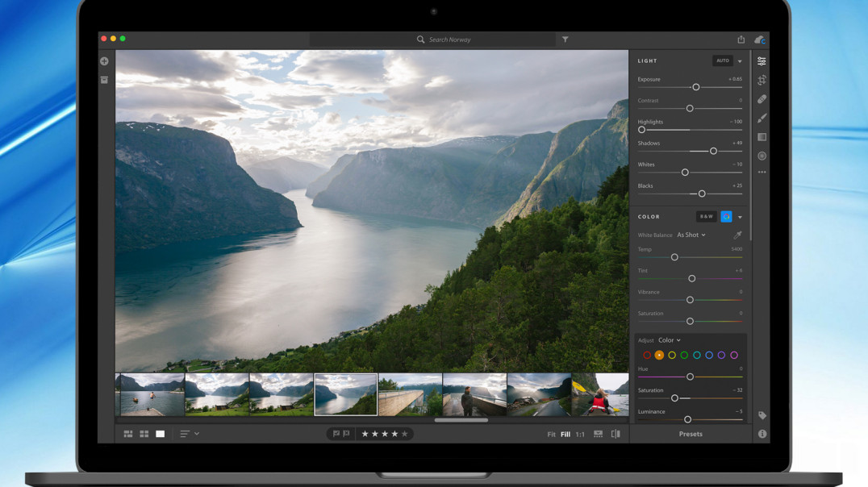The height and width of the screenshot is (487, 868).
Task: Open the White Balance As Shot dropdown
Action: [x=691, y=235]
